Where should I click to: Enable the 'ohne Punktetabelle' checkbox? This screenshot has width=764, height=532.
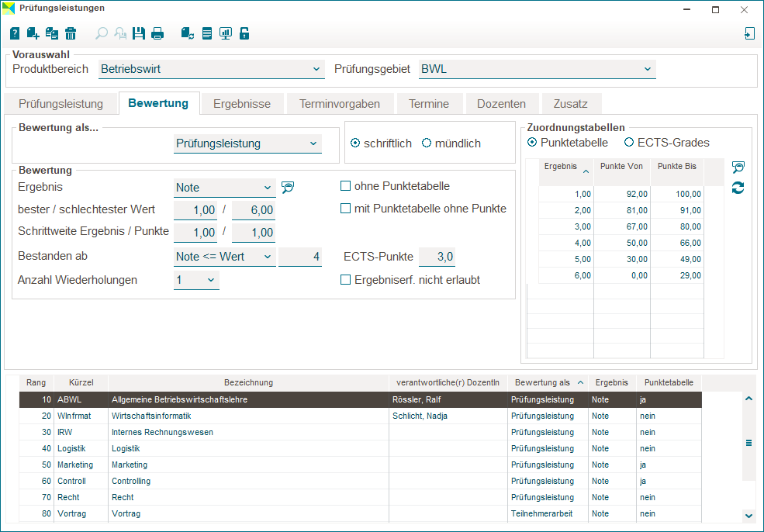click(x=346, y=186)
